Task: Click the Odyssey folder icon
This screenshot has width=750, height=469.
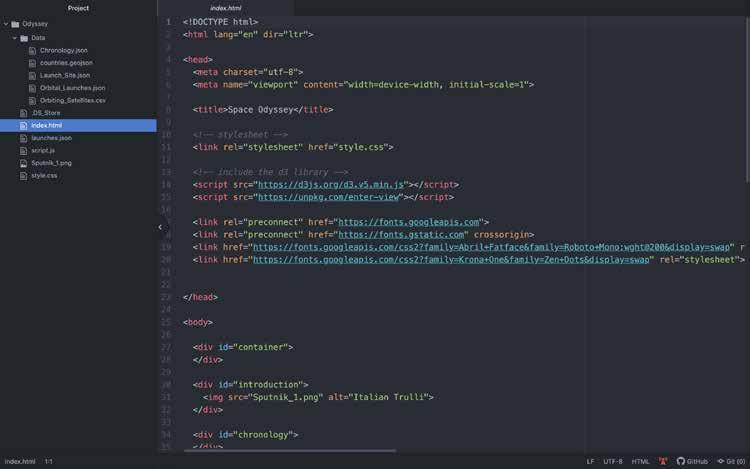Action: point(15,24)
